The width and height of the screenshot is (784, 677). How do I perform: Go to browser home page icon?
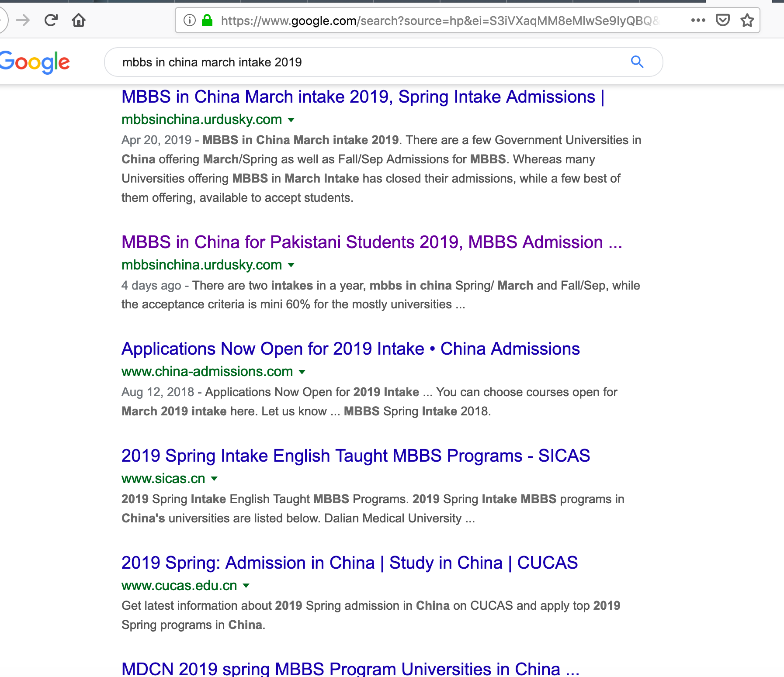click(79, 20)
